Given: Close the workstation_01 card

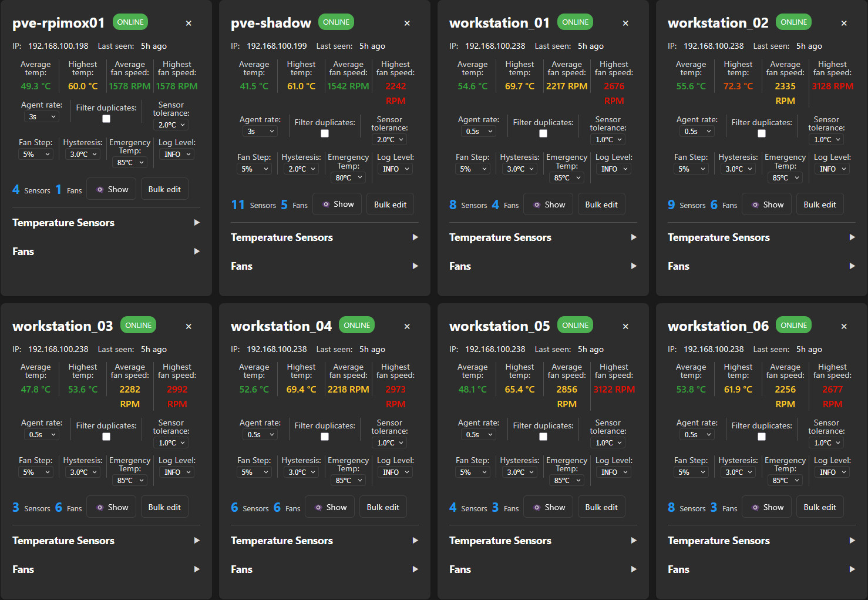Looking at the screenshot, I should 625,23.
